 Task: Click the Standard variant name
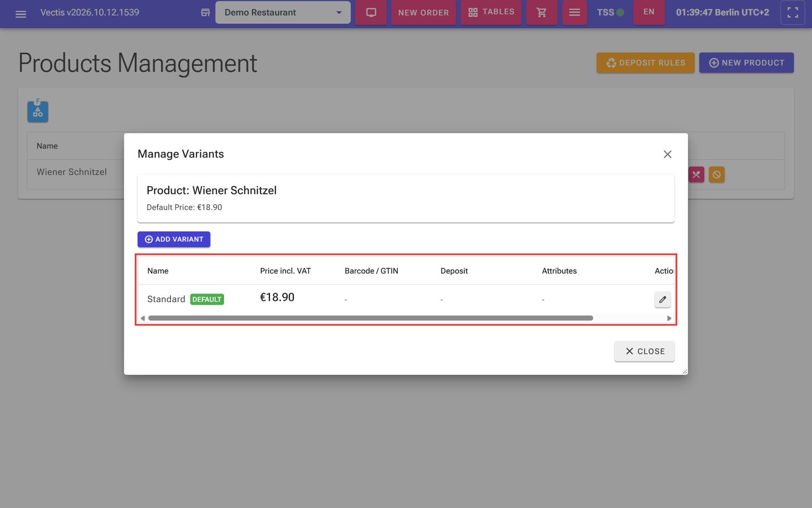tap(166, 299)
